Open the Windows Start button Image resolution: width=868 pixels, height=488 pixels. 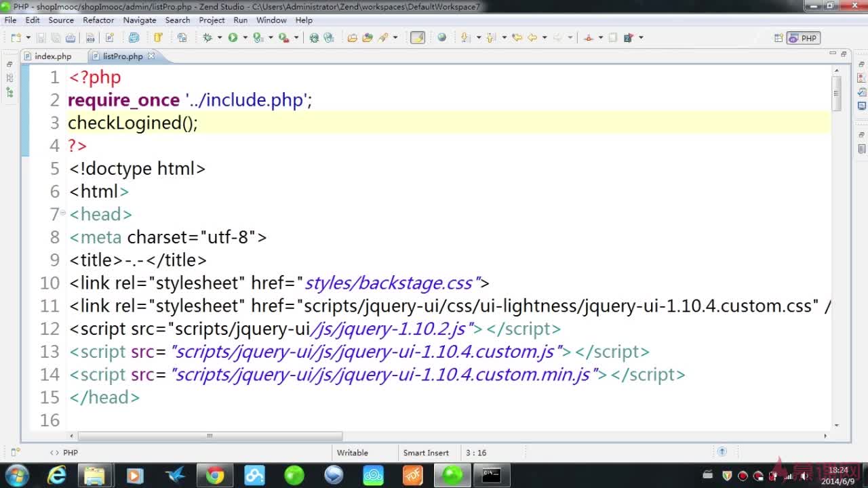(16, 475)
